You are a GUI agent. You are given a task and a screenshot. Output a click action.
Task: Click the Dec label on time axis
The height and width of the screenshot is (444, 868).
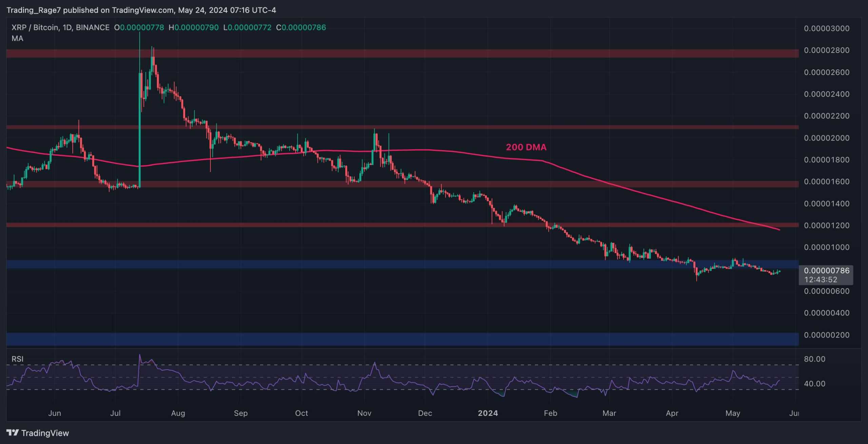click(x=425, y=413)
